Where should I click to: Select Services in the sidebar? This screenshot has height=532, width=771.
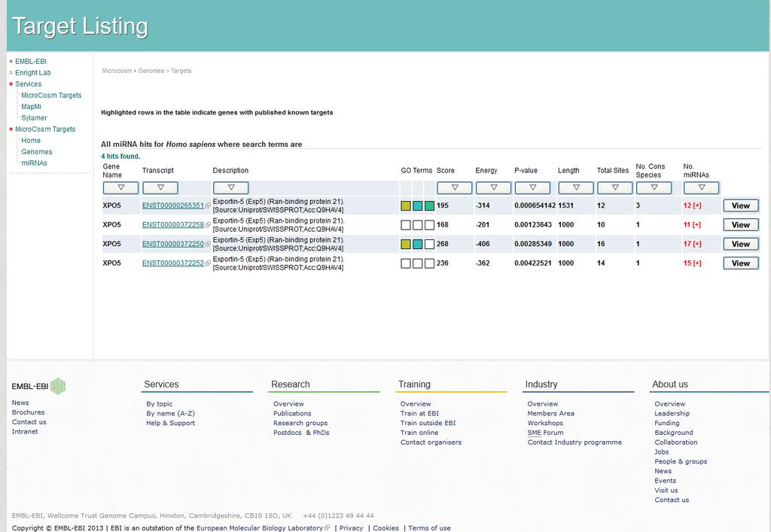[x=28, y=84]
